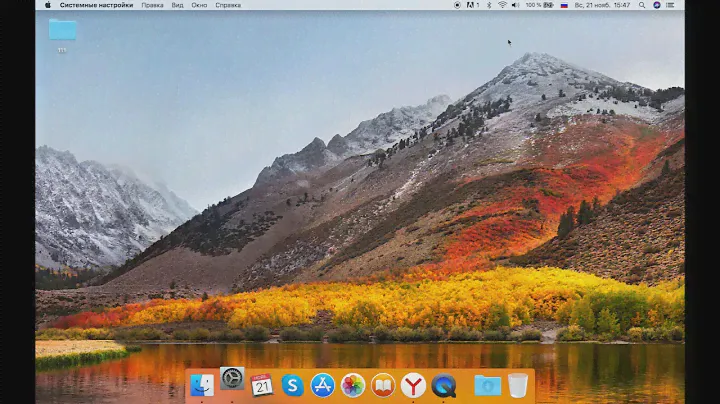Image resolution: width=720 pixels, height=404 pixels.
Task: Open the App Store dock icon
Action: tap(322, 385)
